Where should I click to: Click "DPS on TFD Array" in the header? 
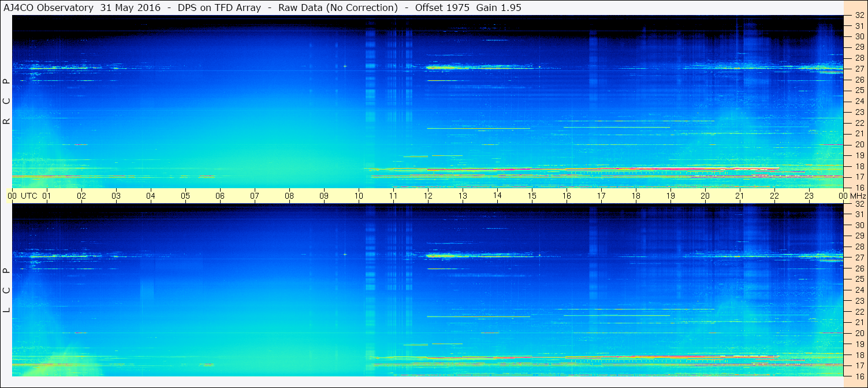[x=219, y=8]
